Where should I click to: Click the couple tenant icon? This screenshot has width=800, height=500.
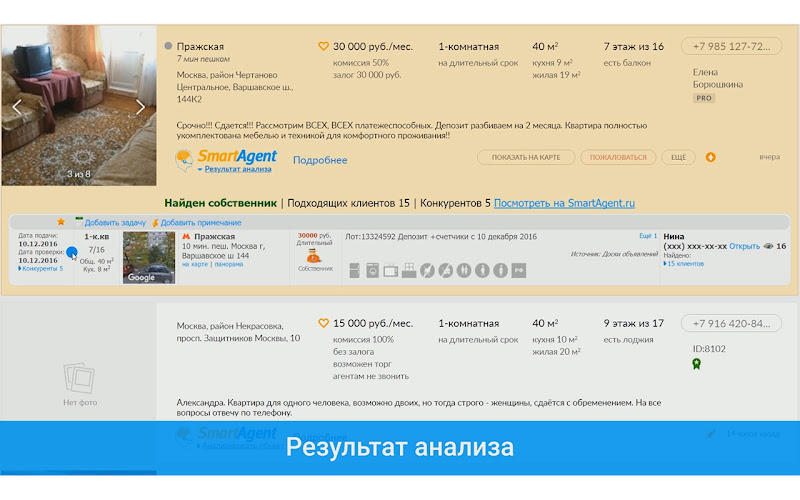point(464,270)
